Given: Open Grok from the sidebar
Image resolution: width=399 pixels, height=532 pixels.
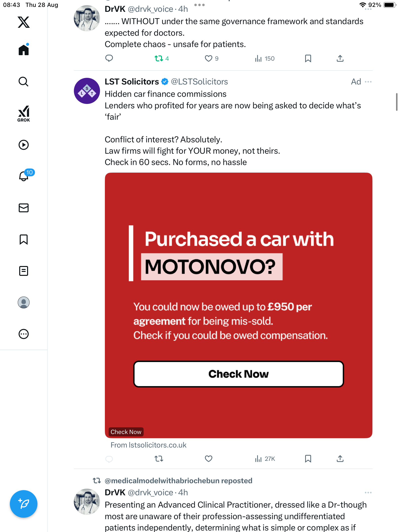Looking at the screenshot, I should (x=24, y=114).
